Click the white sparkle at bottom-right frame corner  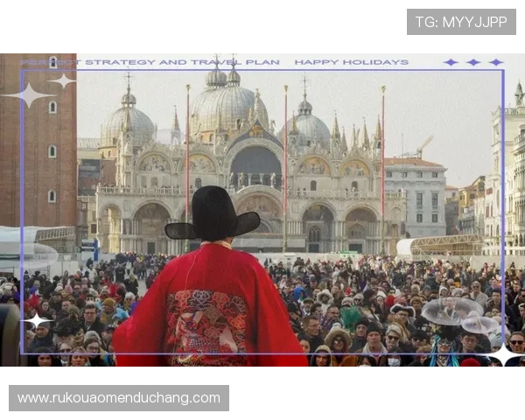point(504,353)
